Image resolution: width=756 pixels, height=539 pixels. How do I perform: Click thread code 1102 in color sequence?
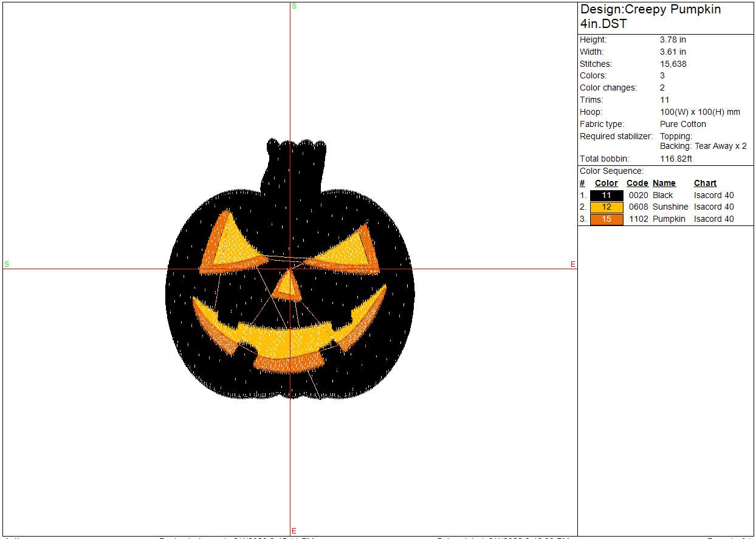coord(638,219)
